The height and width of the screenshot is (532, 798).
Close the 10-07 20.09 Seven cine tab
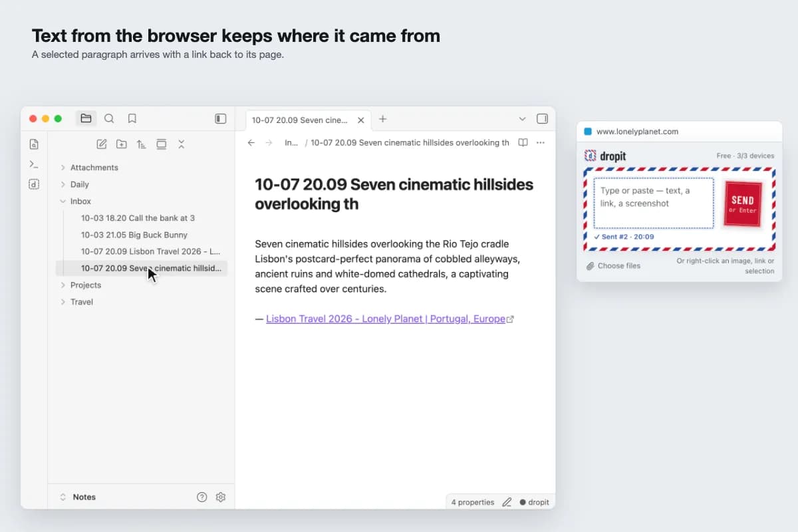pos(361,120)
